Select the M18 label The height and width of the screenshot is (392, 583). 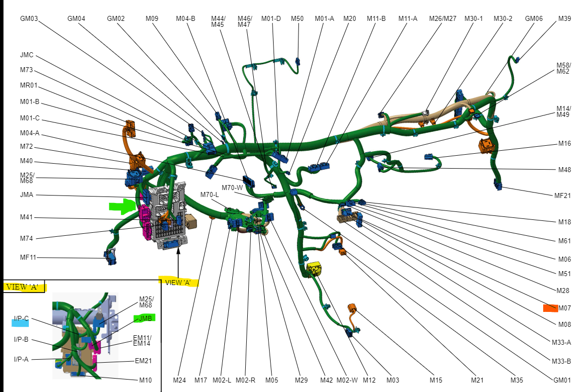pyautogui.click(x=565, y=222)
